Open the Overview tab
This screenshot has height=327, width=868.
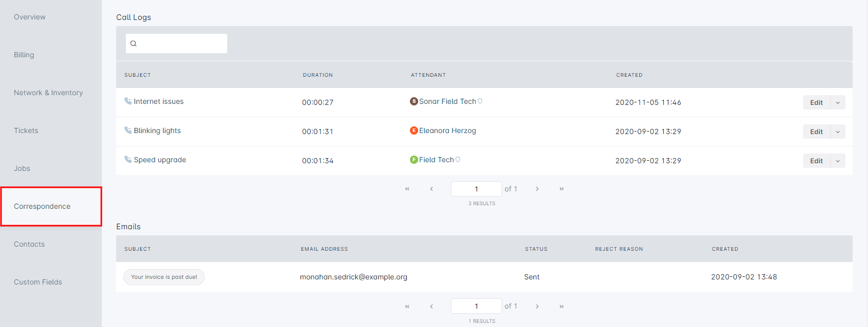click(30, 17)
